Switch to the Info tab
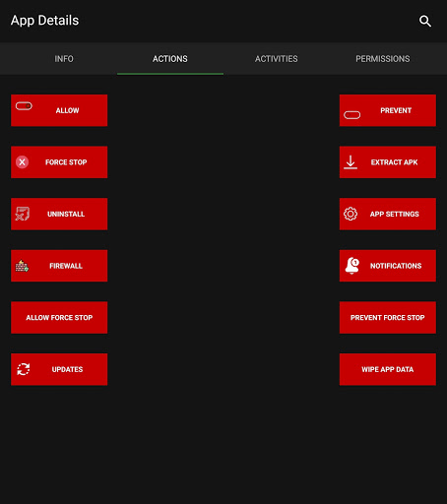This screenshot has height=504, width=447. 64,59
